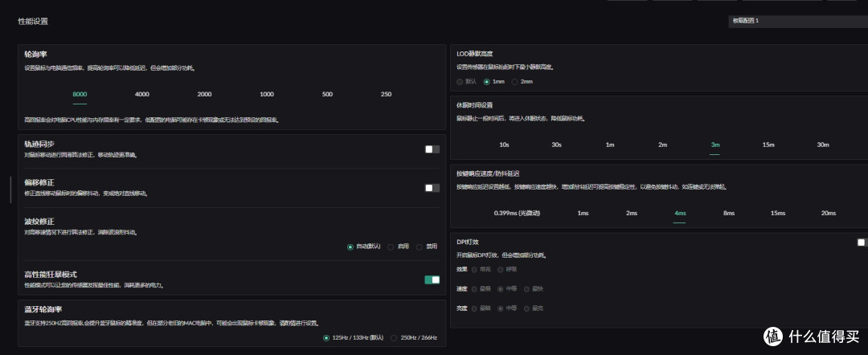
Task: Click the 休眠时间设置 section title
Action: 474,105
